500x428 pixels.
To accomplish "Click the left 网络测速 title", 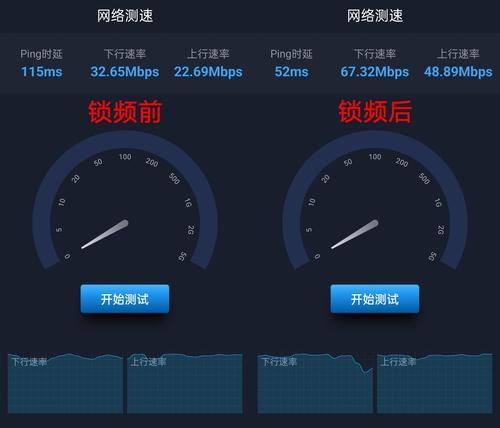I will point(125,16).
